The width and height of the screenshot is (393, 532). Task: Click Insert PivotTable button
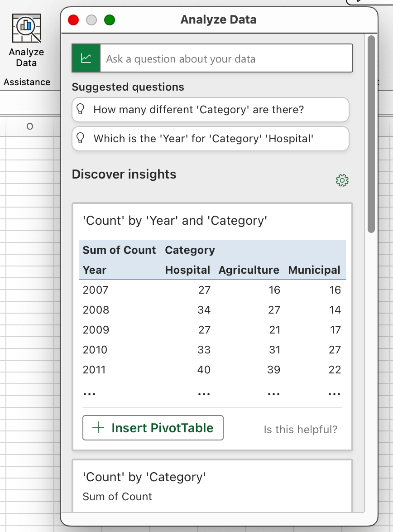pyautogui.click(x=153, y=428)
